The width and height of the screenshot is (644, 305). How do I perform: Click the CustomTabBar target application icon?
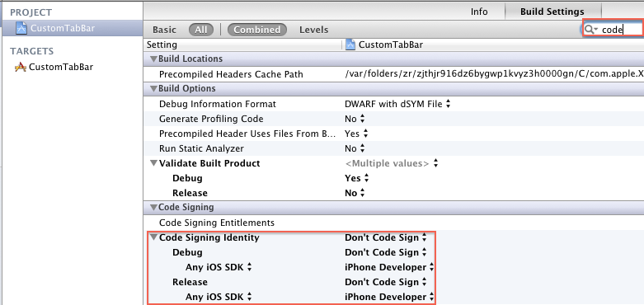point(20,67)
